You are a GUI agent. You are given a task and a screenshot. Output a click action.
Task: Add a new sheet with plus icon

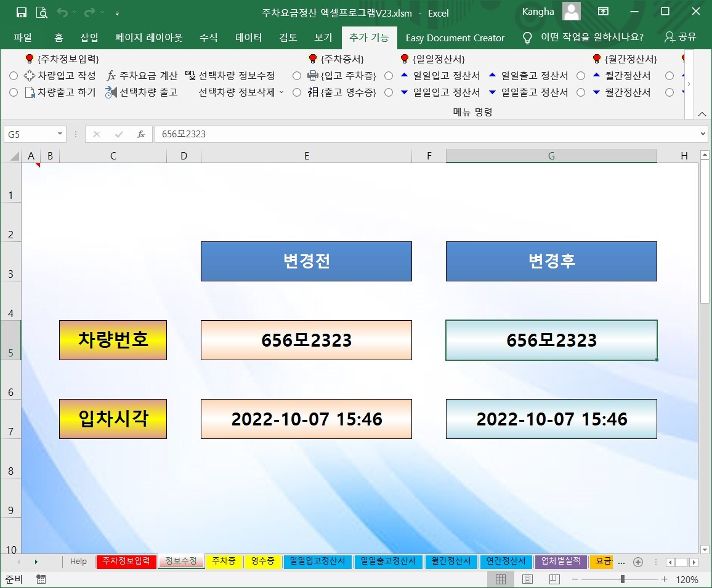pyautogui.click(x=638, y=562)
